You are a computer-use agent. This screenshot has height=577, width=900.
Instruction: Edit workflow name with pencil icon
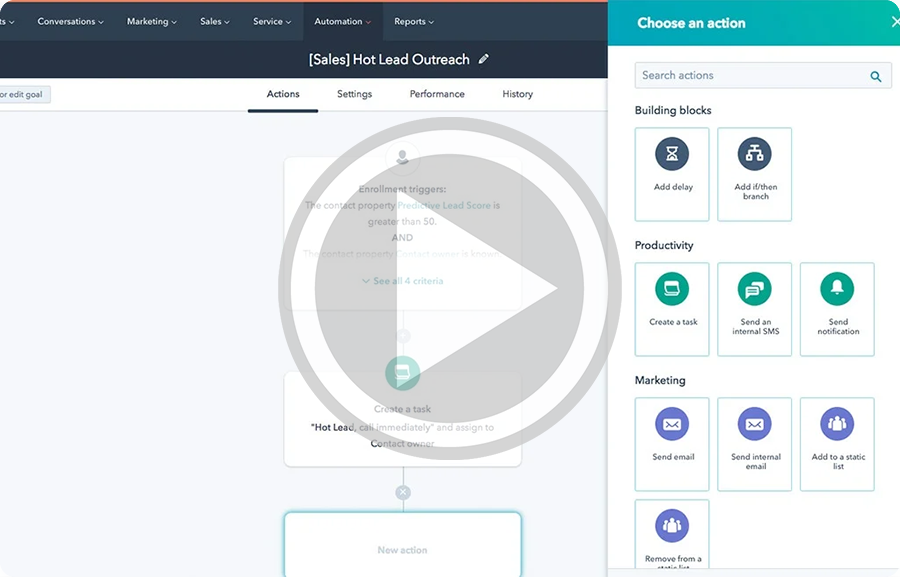[484, 59]
